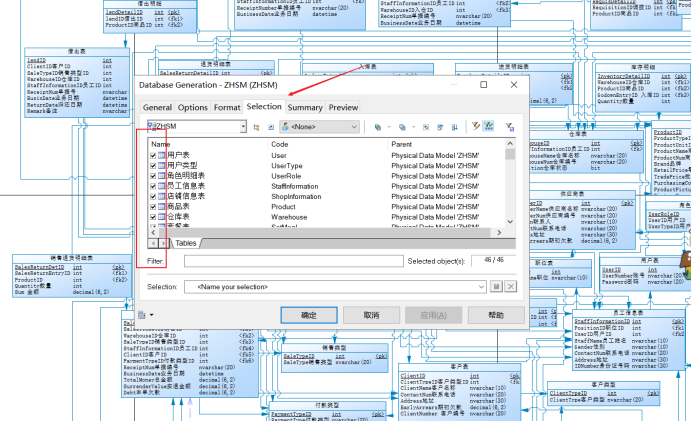Switch to the Summary tab
691x422 pixels.
point(305,107)
